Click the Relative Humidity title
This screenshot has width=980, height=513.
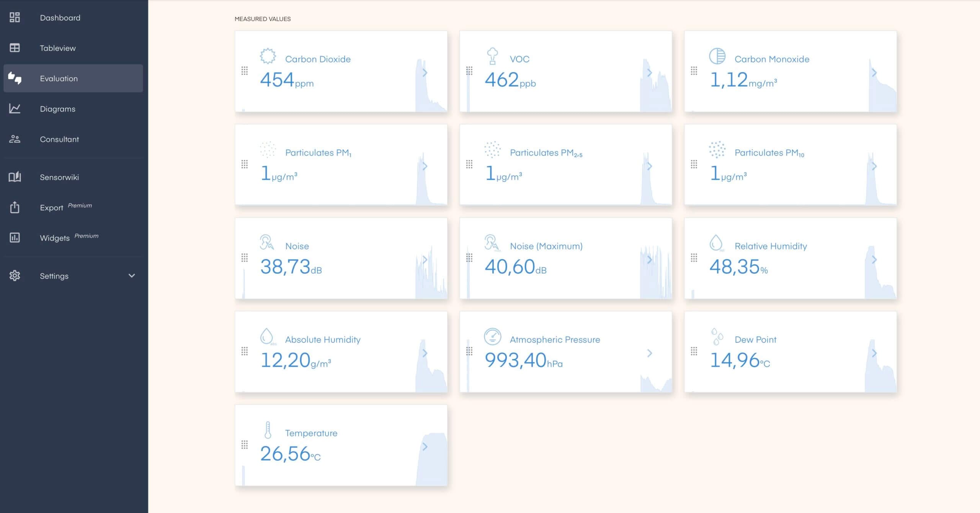771,246
